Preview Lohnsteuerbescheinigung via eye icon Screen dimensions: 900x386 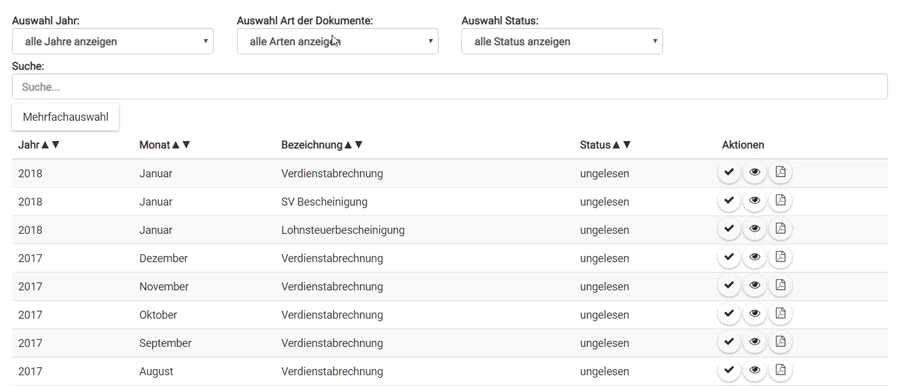pos(755,228)
